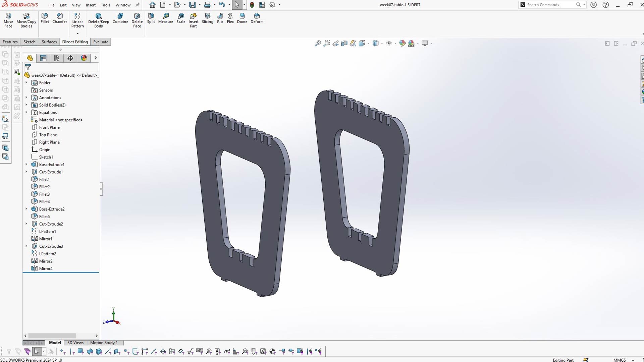Open the Tools menu

[105, 5]
